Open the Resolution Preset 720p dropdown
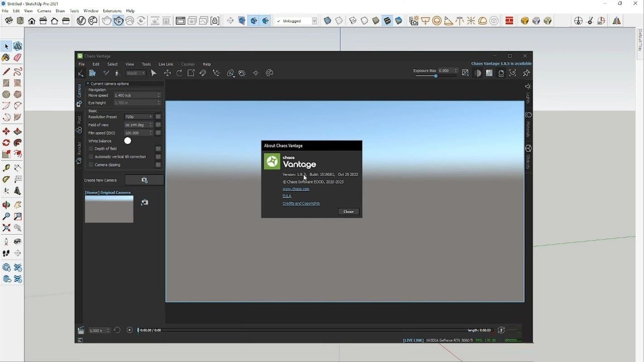 (x=139, y=117)
